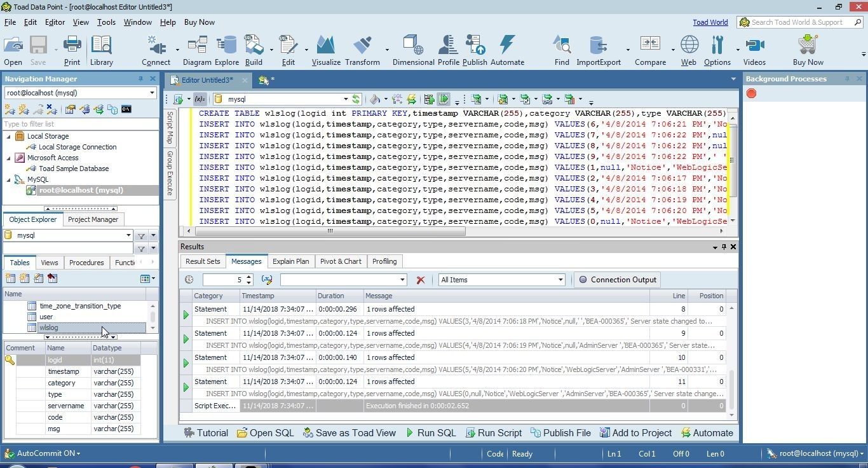Open the Dimensional view tool
The height and width of the screenshot is (468, 868).
coord(413,50)
